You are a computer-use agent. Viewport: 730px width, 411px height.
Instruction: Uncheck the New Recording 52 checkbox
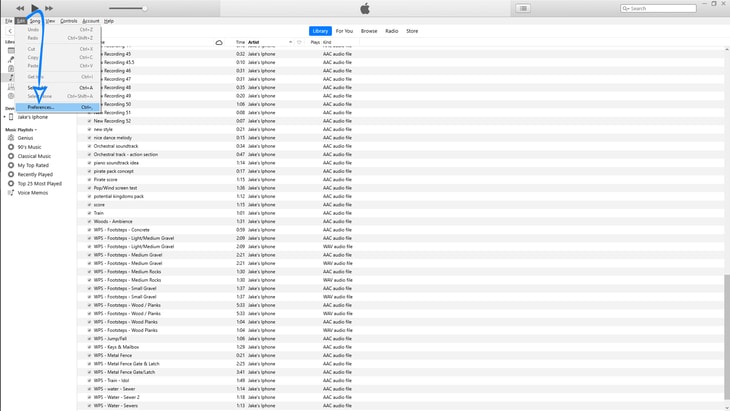tap(89, 121)
